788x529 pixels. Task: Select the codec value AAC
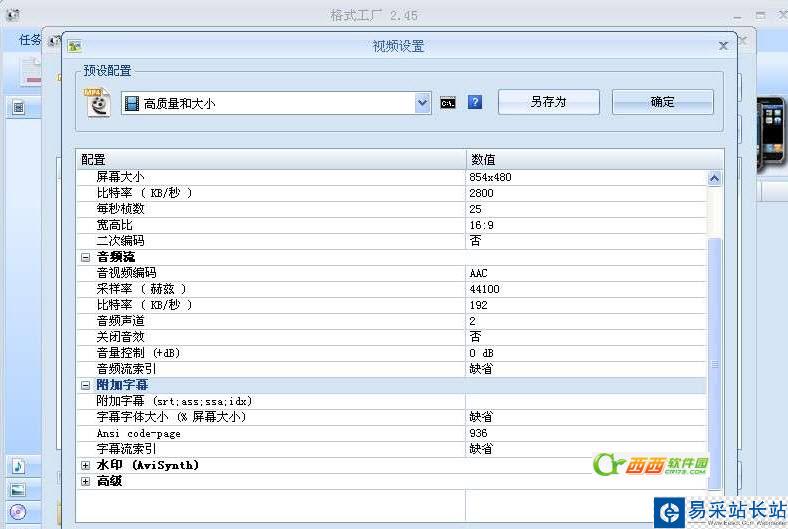coord(478,273)
